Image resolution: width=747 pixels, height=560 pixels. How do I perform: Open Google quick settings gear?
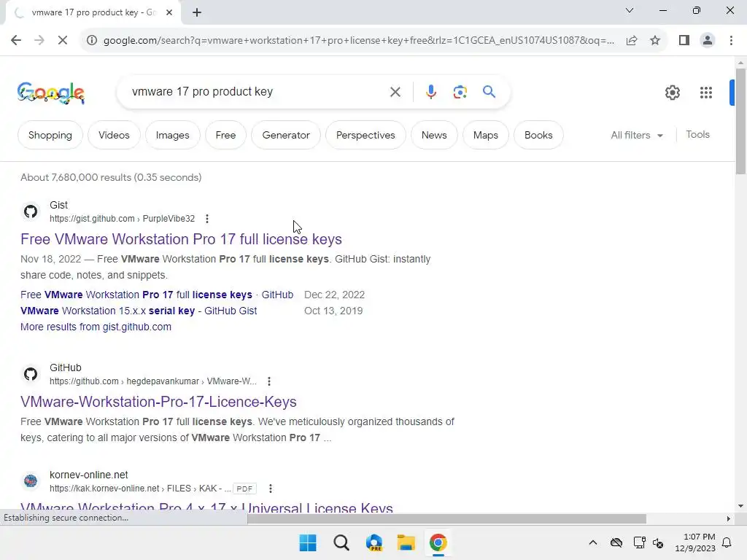672,93
